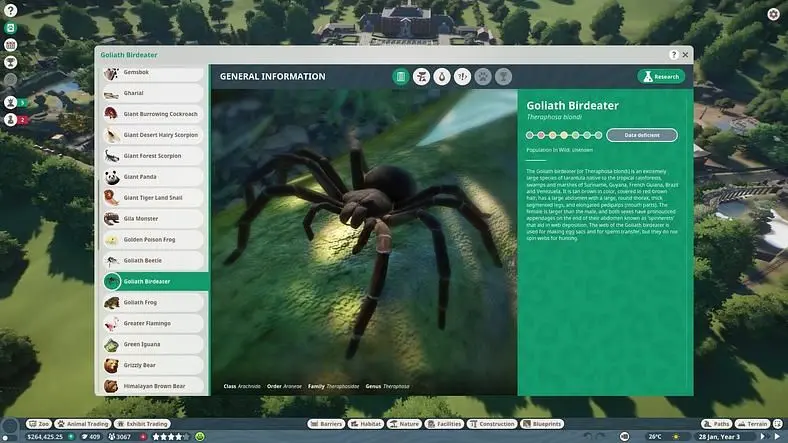Open the Nature build menu
Viewport: 788px width, 443px height.
click(404, 424)
